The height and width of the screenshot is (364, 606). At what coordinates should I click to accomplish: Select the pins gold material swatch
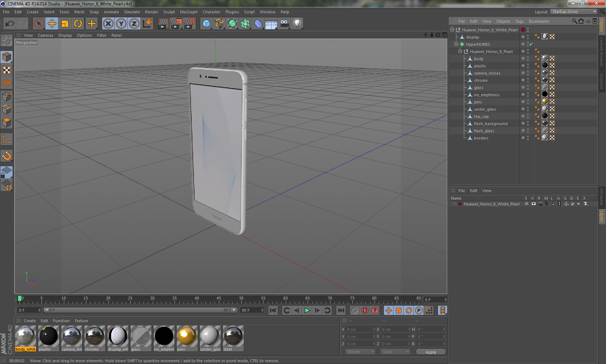tap(187, 338)
